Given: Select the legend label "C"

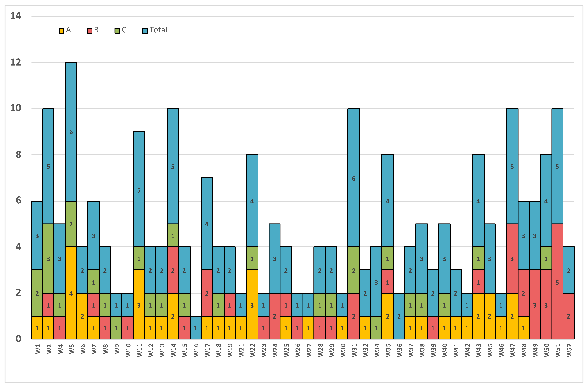Looking at the screenshot, I should click(x=124, y=30).
